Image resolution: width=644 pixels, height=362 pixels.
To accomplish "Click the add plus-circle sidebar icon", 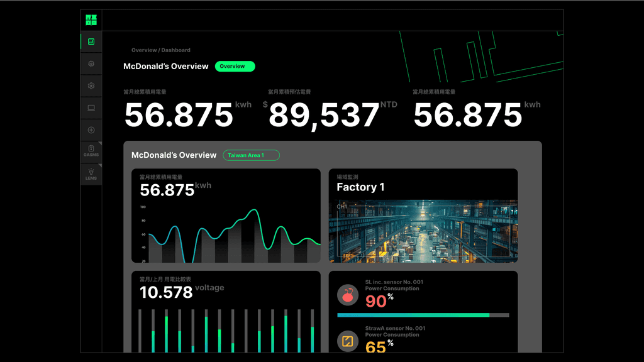I will pos(91,130).
